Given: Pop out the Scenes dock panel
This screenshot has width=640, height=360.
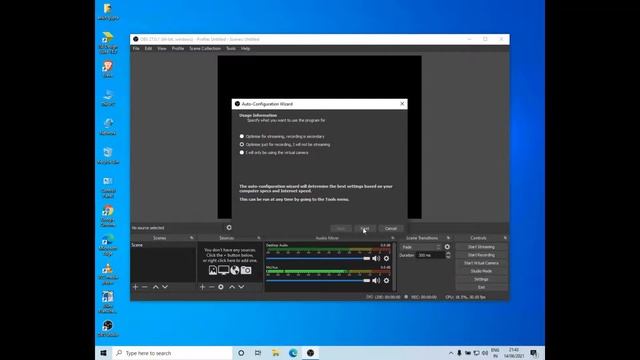Looking at the screenshot, I should [x=191, y=238].
